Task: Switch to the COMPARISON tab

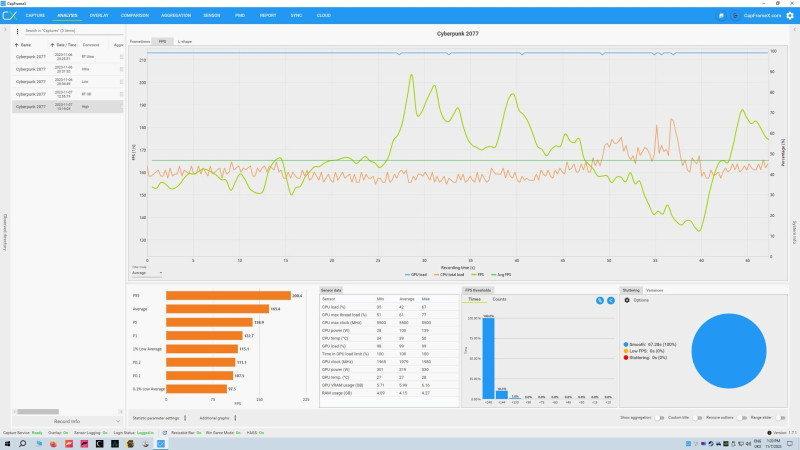Action: point(135,16)
